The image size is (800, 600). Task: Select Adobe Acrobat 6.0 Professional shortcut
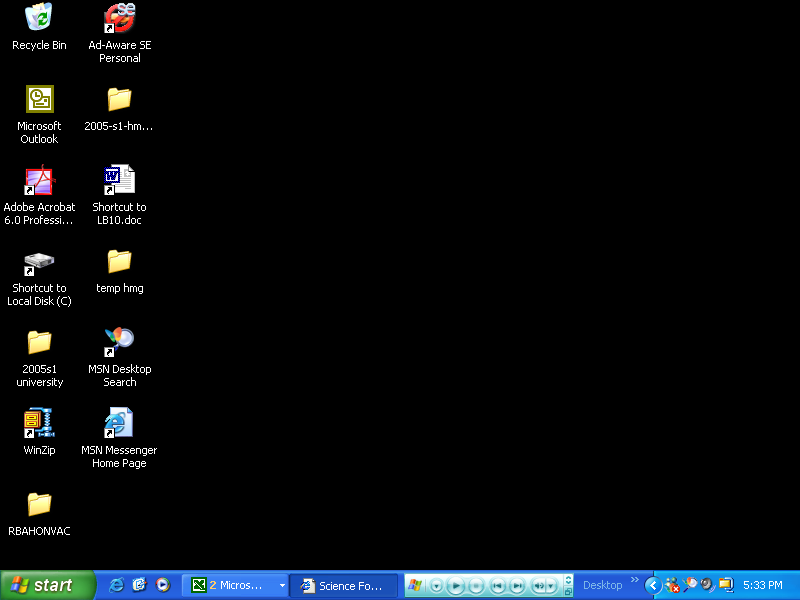[39, 180]
